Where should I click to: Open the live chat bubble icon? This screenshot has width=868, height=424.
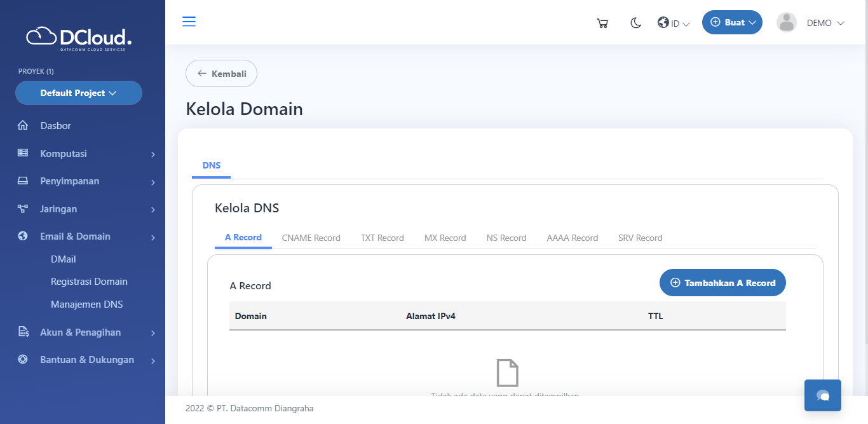point(822,395)
